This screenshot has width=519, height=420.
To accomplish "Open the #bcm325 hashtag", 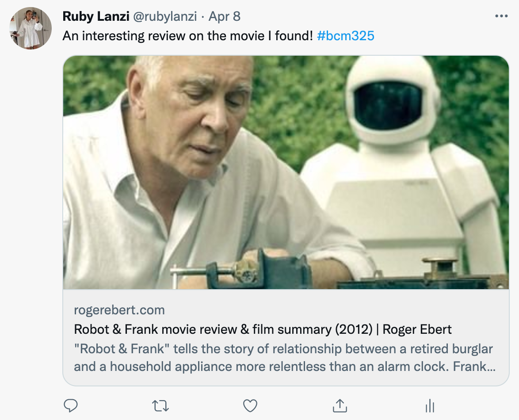I will coord(346,36).
